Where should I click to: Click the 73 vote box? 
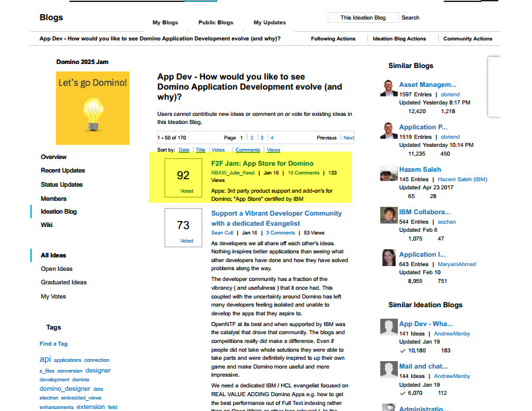tap(183, 228)
